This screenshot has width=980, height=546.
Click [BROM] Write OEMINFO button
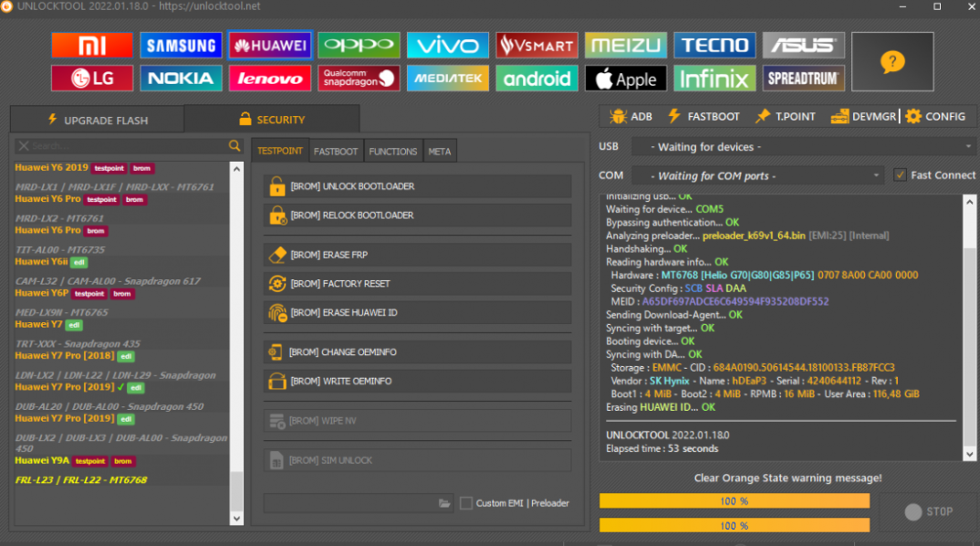pyautogui.click(x=418, y=381)
